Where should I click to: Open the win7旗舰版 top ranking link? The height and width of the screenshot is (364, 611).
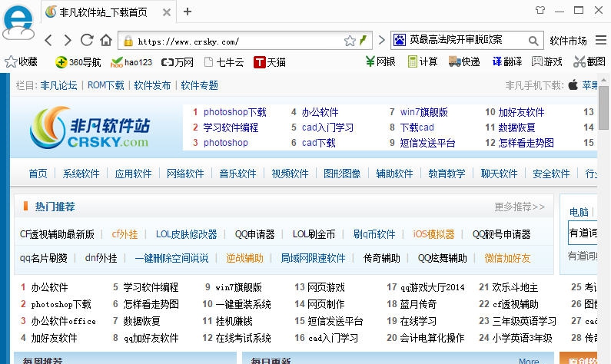click(x=424, y=112)
